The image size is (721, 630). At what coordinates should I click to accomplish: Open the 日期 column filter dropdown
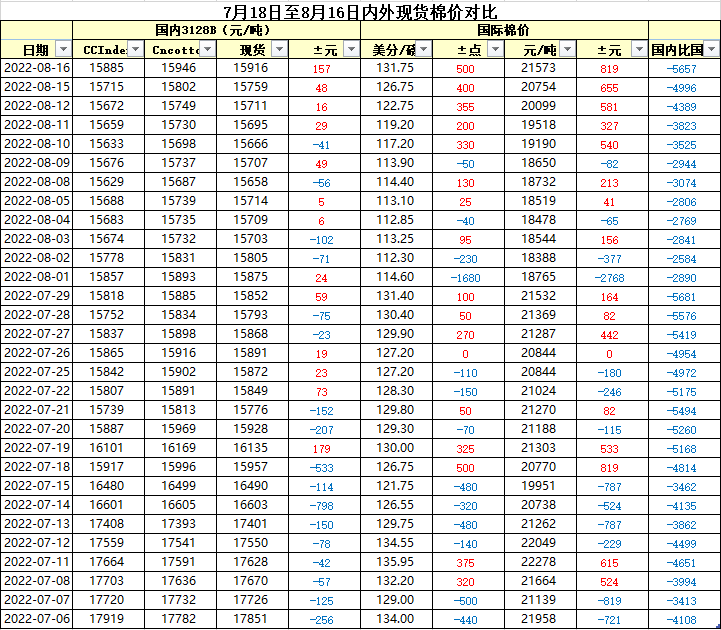[x=62, y=50]
